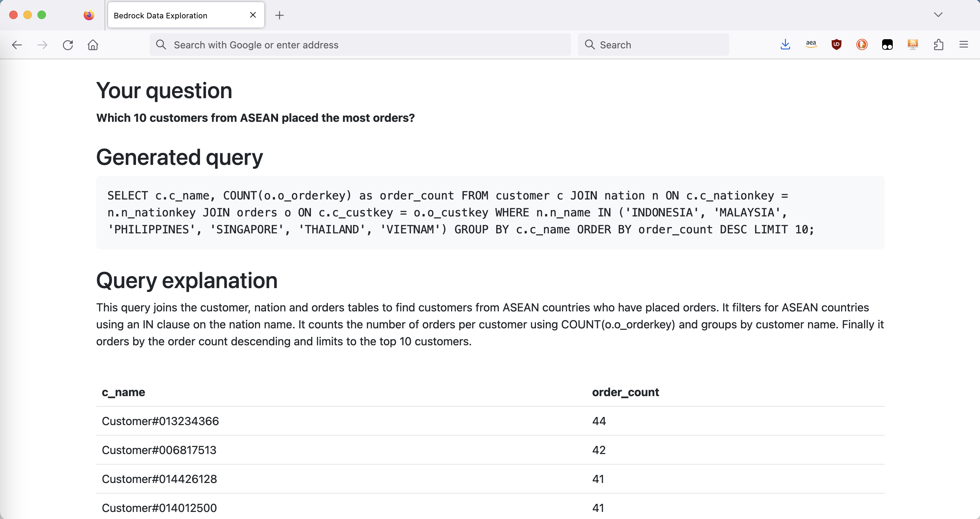Image resolution: width=980 pixels, height=519 pixels.
Task: Click the Amazon Assistant extension icon
Action: click(811, 44)
